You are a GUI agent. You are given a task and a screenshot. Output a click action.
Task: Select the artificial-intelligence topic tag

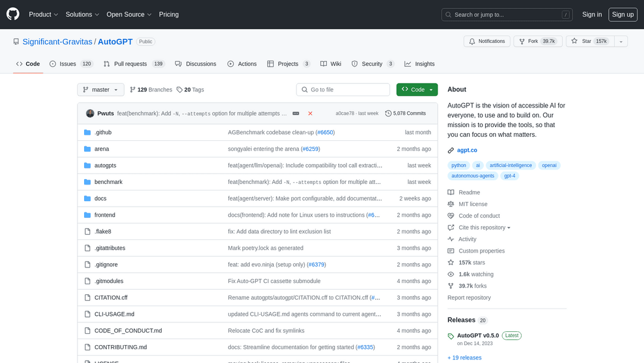[511, 165]
